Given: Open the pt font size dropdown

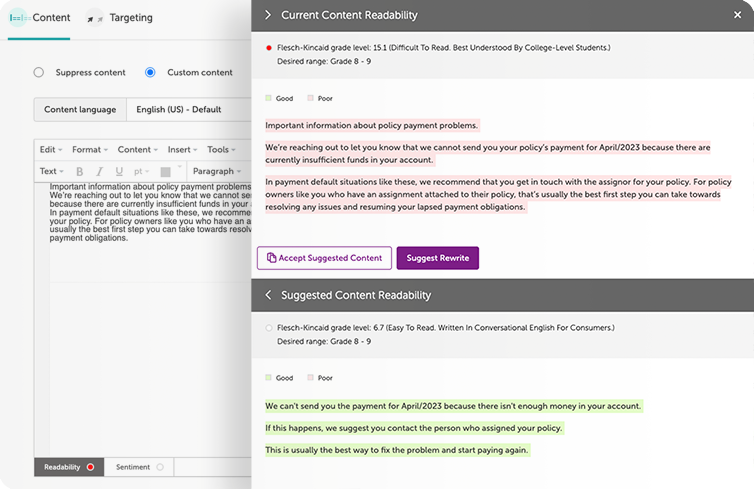Looking at the screenshot, I should pyautogui.click(x=141, y=172).
